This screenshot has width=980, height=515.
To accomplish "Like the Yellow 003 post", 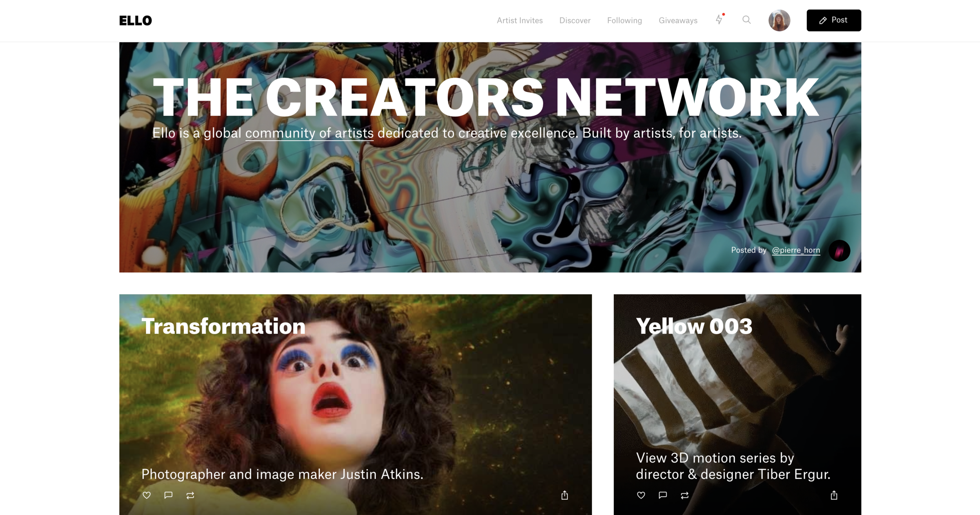I will coord(641,495).
